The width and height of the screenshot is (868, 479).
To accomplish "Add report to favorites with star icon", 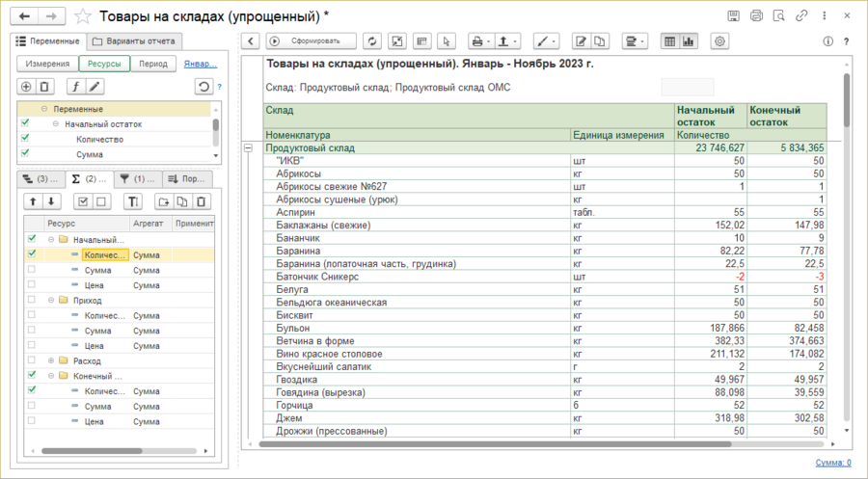I will [x=83, y=16].
